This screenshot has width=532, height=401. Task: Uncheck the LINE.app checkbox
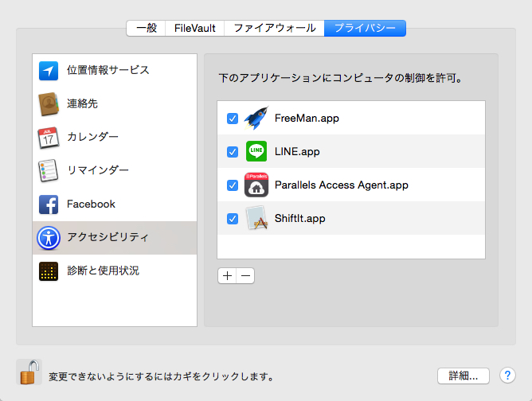233,152
